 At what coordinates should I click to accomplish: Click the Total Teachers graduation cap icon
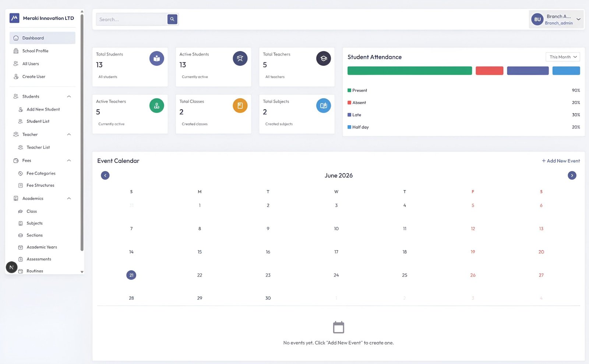[324, 58]
